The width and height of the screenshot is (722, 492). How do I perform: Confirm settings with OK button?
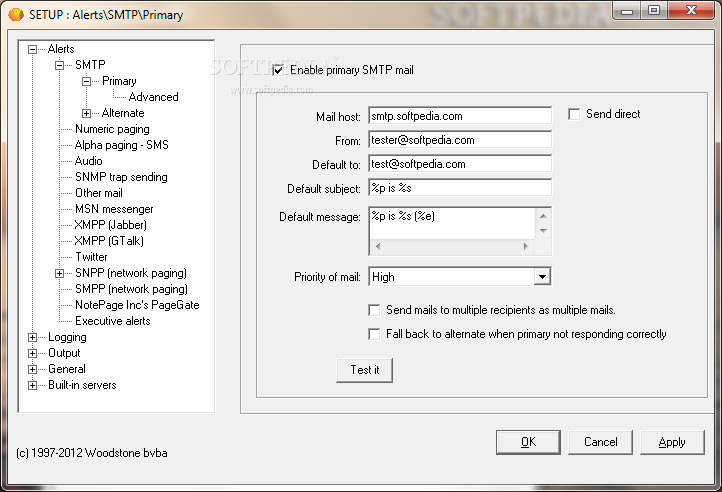tap(528, 442)
